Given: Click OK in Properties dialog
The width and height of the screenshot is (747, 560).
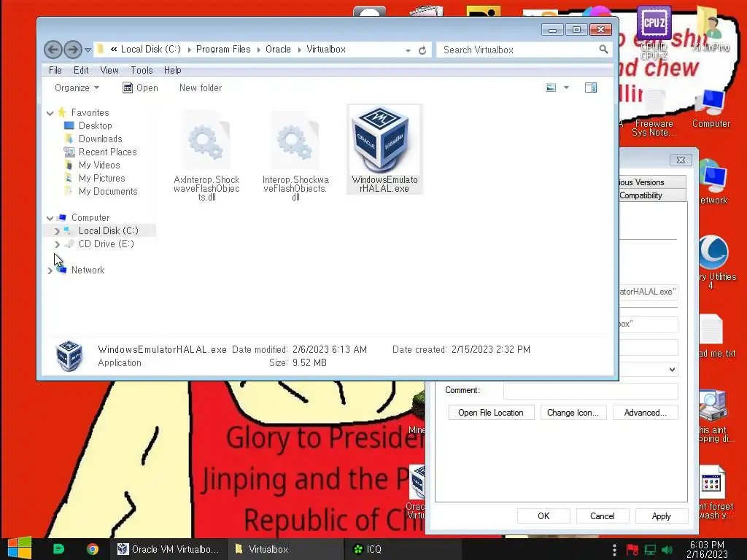Looking at the screenshot, I should 543,516.
